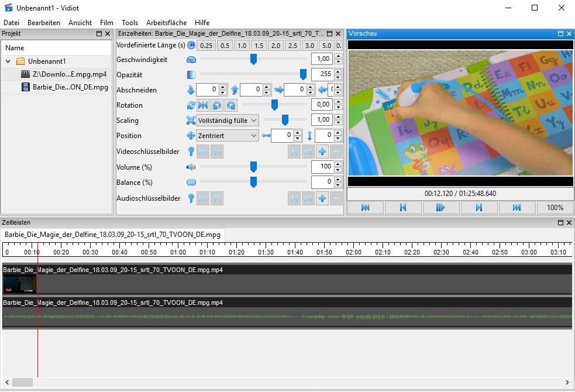
Task: Step to previous frame in preview
Action: point(403,208)
